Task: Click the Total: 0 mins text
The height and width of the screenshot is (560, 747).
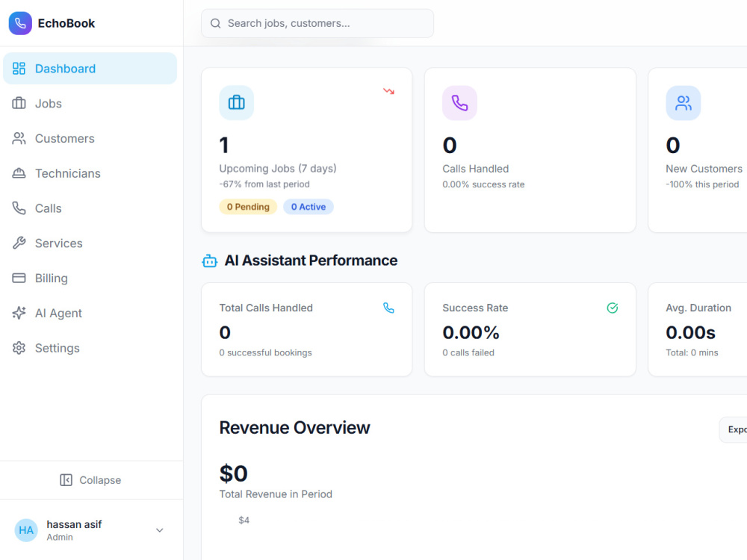Action: coord(692,353)
